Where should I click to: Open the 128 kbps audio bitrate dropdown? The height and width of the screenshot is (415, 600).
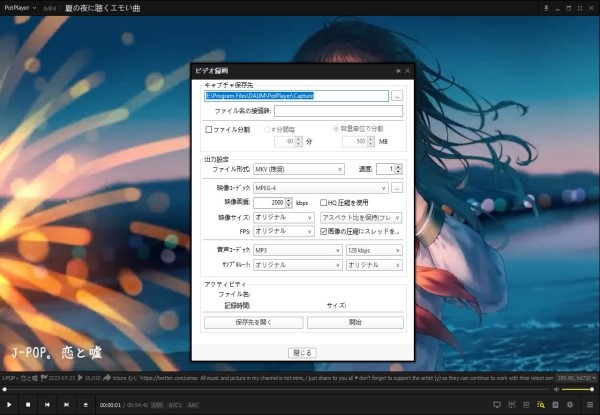pos(374,250)
